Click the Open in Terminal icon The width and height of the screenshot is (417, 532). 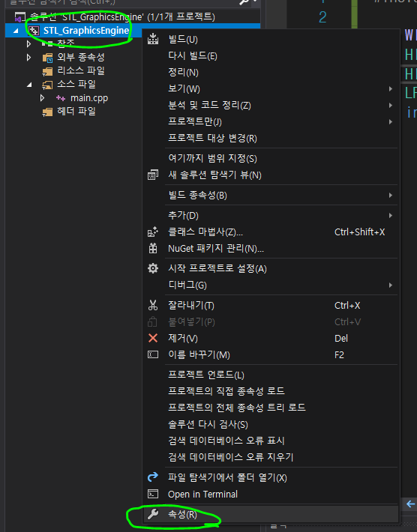(153, 494)
